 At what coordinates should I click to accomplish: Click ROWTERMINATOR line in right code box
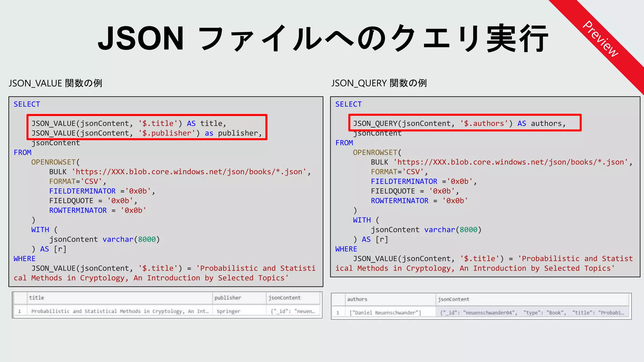click(x=419, y=201)
